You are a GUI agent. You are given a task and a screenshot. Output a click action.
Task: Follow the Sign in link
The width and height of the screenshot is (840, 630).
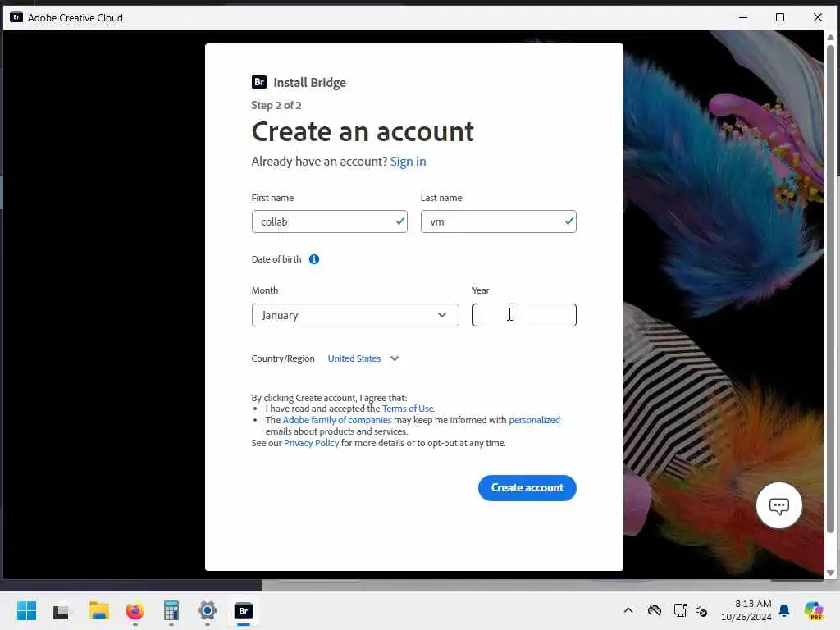pyautogui.click(x=408, y=162)
